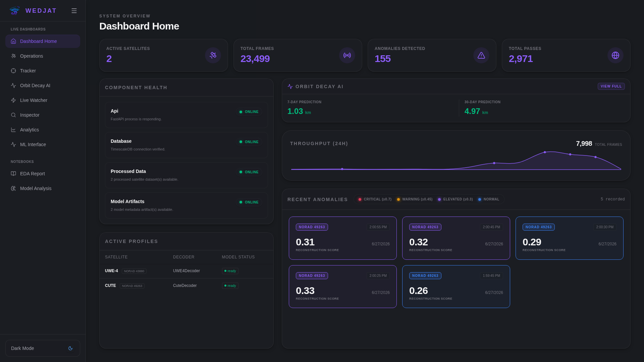
Task: Collapse the sidebar with hamburger icon
Action: point(74,11)
